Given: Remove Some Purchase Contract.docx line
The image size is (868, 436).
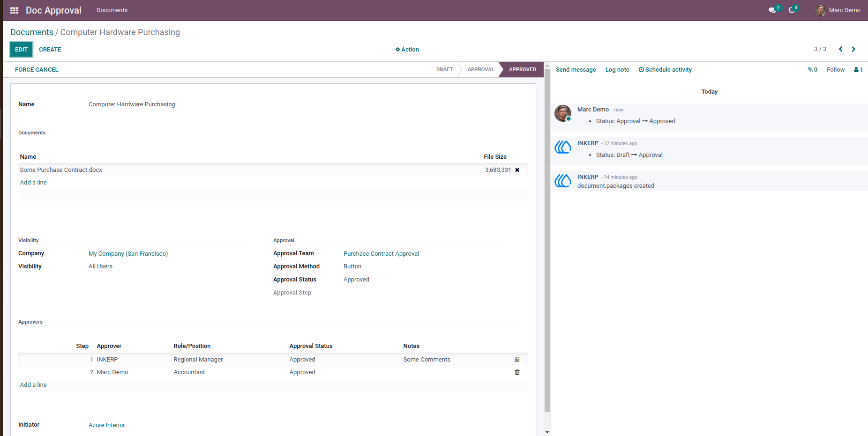Looking at the screenshot, I should tap(517, 170).
